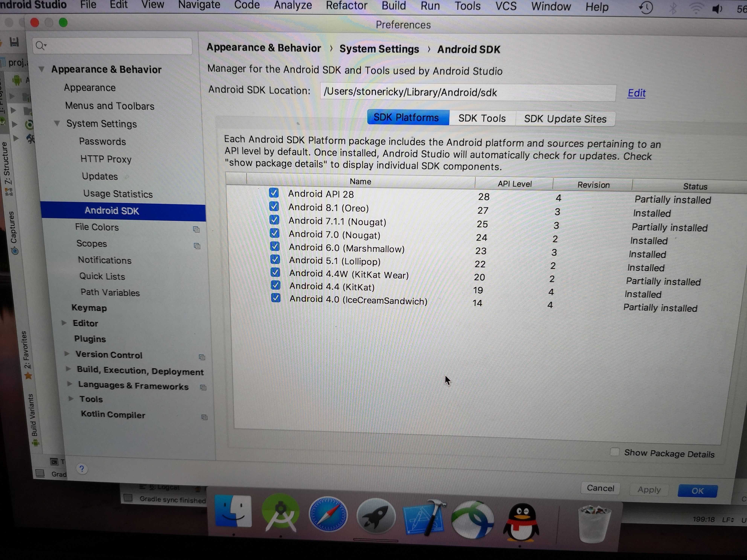Open the Refactor menu
This screenshot has width=747, height=560.
(346, 6)
